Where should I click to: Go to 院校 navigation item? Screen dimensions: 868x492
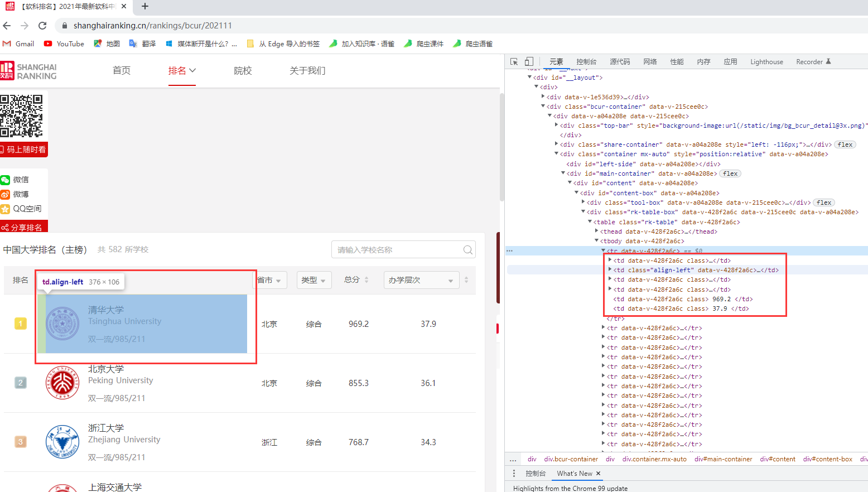pos(243,70)
